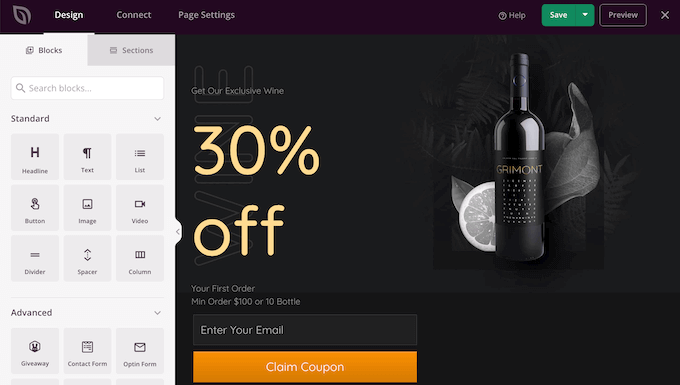
Task: Add a Headline block
Action: tap(35, 157)
